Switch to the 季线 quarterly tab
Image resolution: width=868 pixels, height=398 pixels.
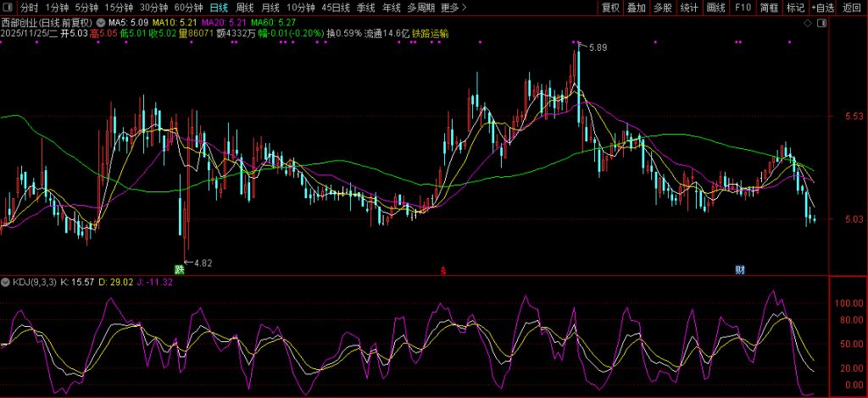coord(365,8)
